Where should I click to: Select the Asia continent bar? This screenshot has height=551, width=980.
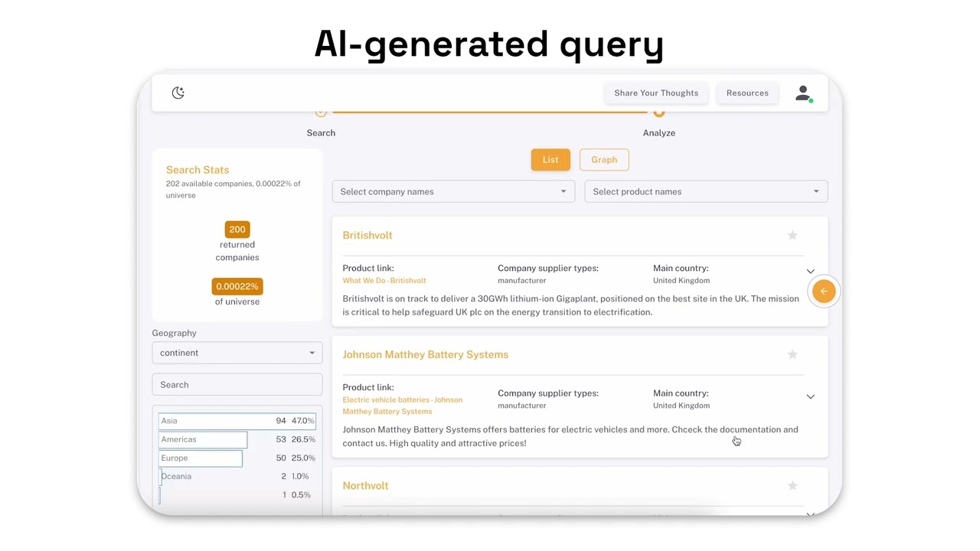[237, 421]
